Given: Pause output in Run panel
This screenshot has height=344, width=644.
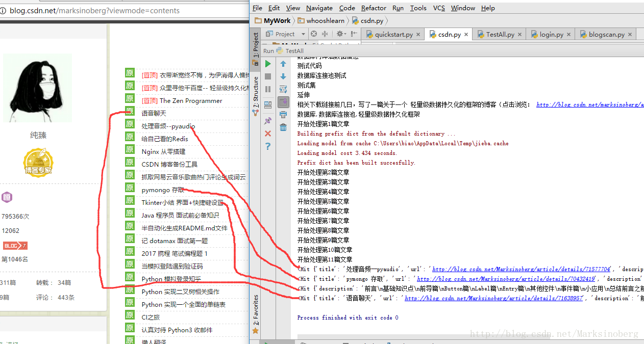Looking at the screenshot, I should click(x=268, y=89).
